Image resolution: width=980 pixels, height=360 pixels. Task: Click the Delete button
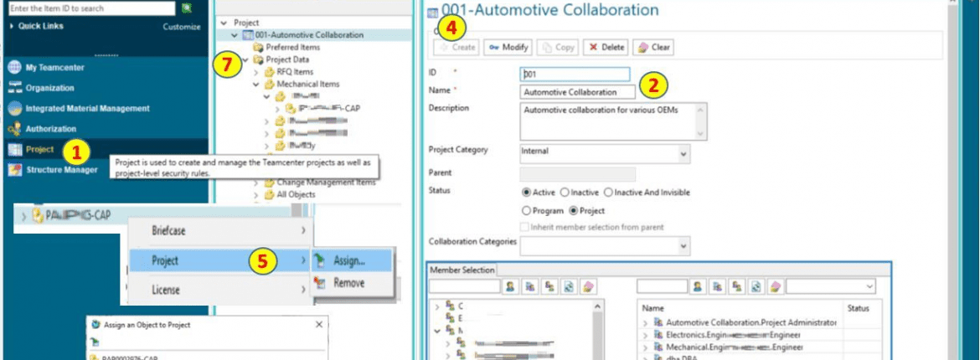point(606,47)
